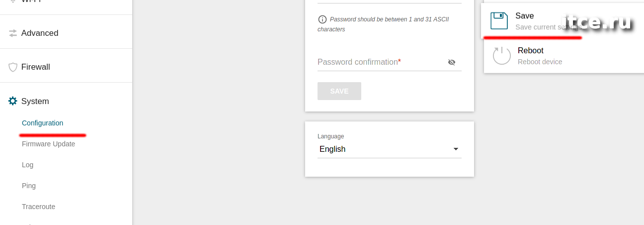
Task: Collapse the System menu section
Action: click(66, 101)
